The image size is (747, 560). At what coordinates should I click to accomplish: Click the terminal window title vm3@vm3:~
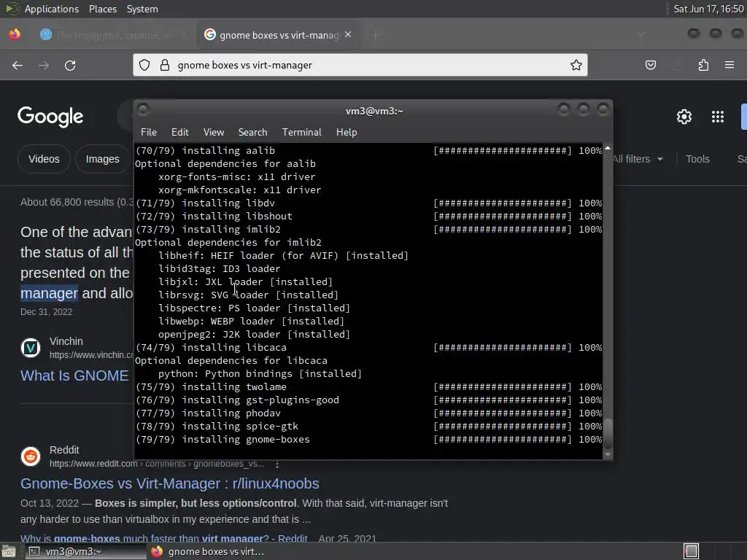(x=374, y=111)
